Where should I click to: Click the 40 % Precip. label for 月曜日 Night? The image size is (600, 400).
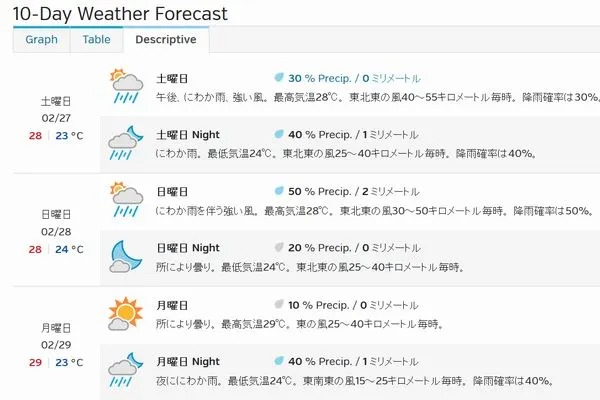point(320,362)
